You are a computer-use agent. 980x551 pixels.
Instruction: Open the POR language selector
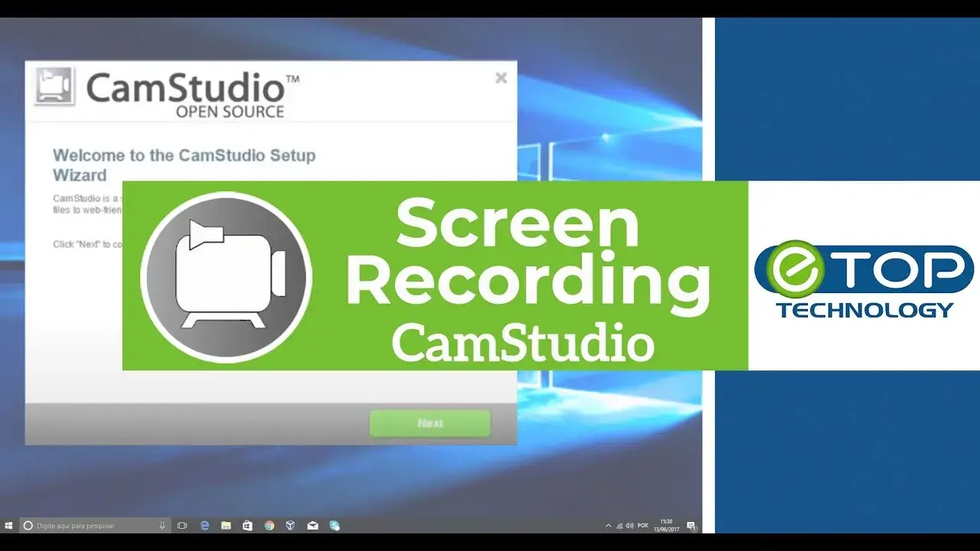coord(642,526)
